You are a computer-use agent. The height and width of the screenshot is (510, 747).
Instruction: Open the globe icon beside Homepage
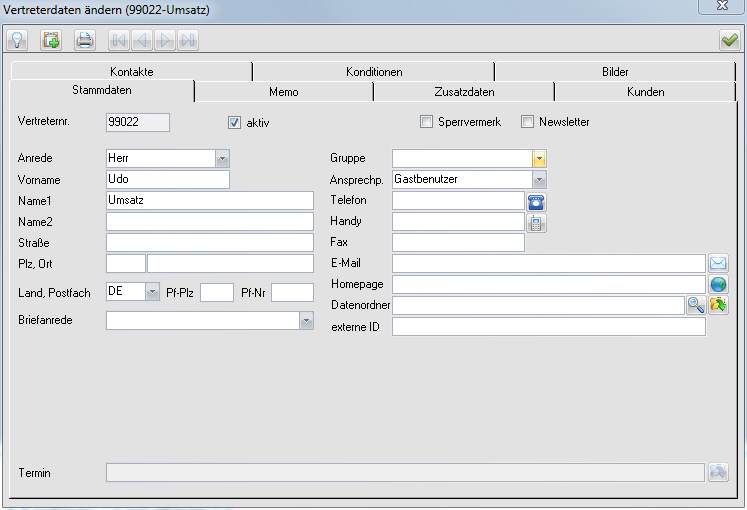[x=718, y=284]
